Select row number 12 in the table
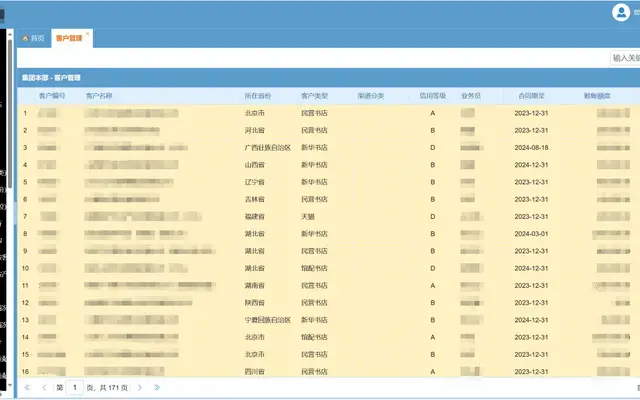Image resolution: width=640 pixels, height=400 pixels. [x=25, y=303]
